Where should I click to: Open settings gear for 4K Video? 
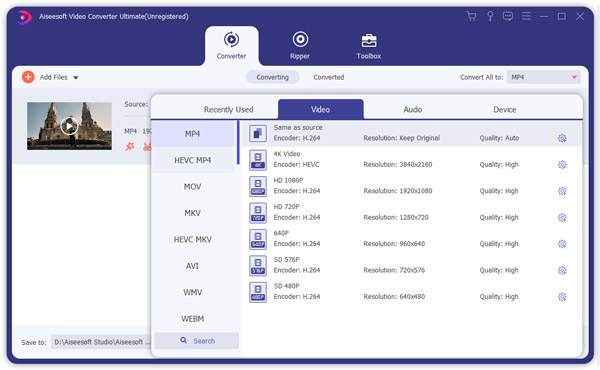coord(562,164)
